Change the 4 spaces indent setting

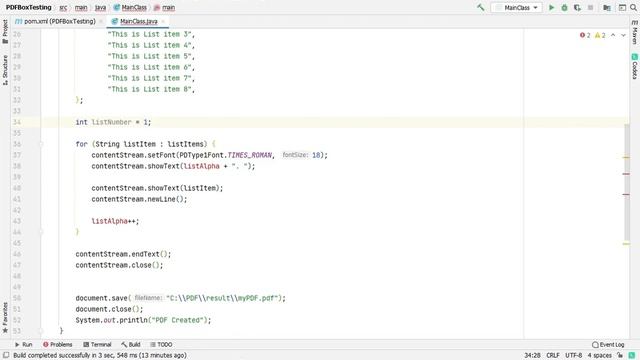click(x=599, y=355)
